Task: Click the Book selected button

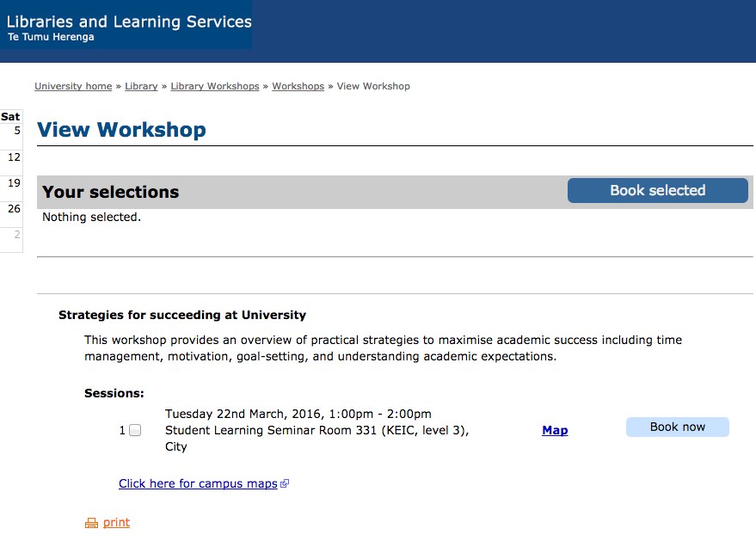Action: 658,190
